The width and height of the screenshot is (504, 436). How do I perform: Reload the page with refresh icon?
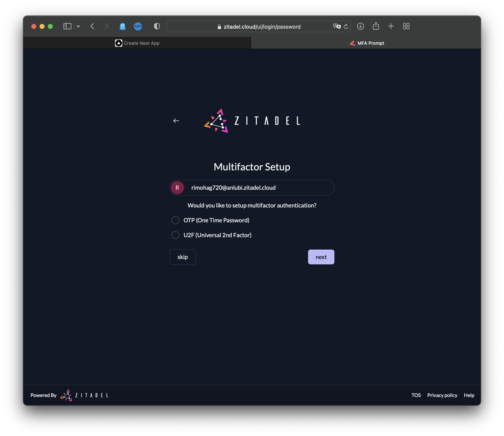346,27
